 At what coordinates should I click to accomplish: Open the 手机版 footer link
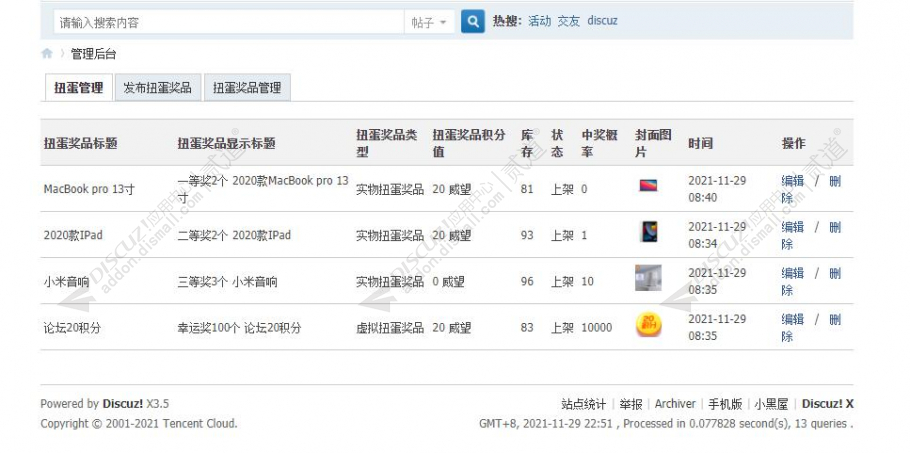(x=725, y=404)
